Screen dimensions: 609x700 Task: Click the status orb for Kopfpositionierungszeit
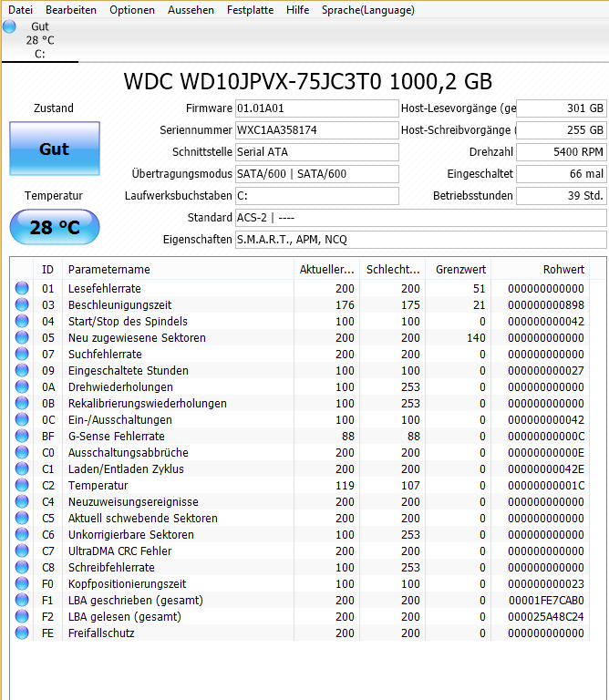click(22, 583)
